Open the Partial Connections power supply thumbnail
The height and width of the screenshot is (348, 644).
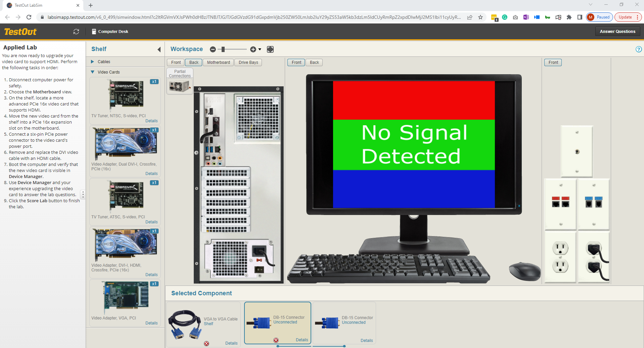[180, 87]
